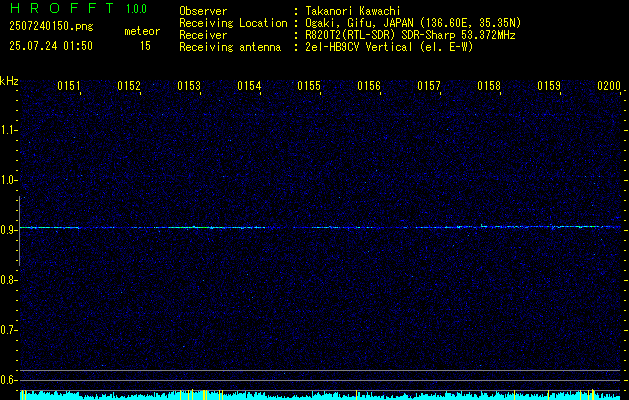Click the Receiving Location label

point(233,23)
